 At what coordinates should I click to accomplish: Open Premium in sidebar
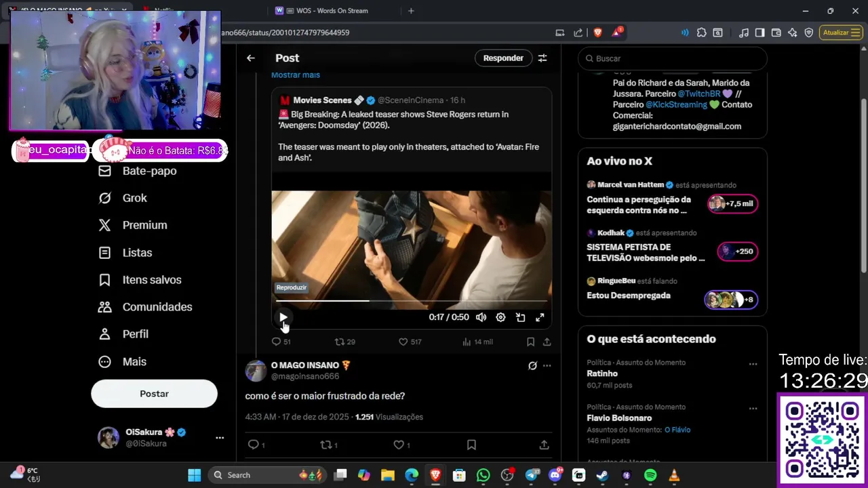click(133, 225)
